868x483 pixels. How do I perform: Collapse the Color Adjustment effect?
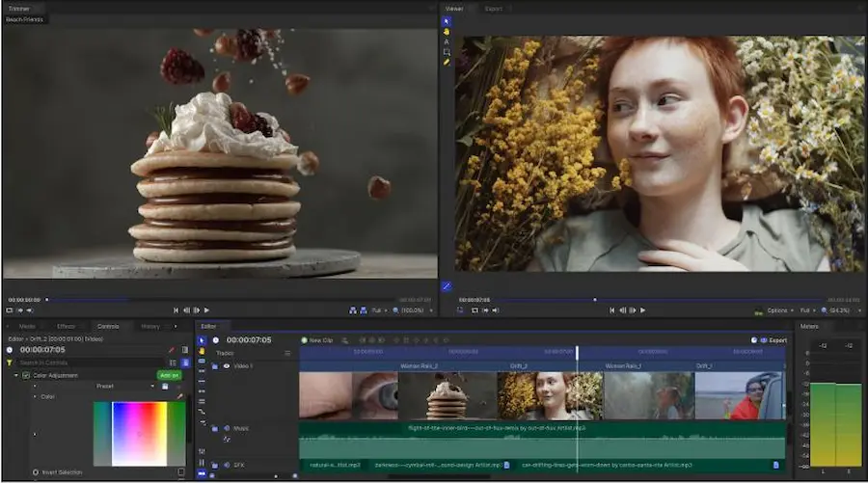coord(16,375)
